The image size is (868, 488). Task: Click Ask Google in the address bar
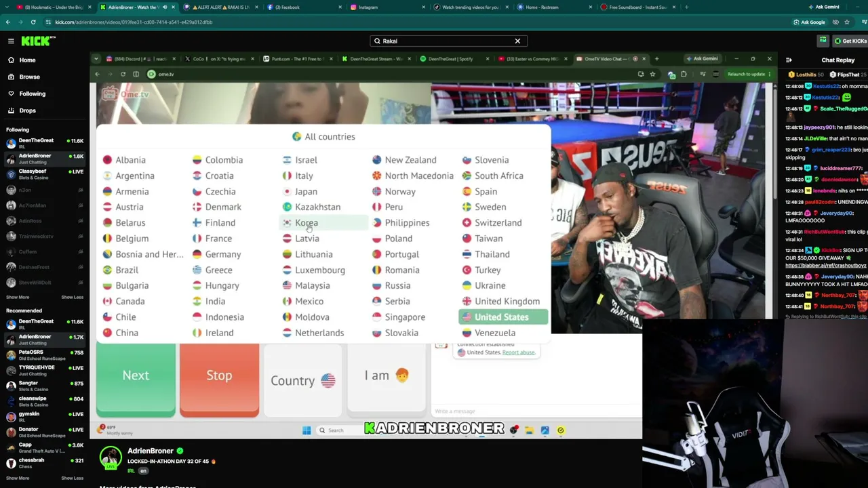pos(809,22)
